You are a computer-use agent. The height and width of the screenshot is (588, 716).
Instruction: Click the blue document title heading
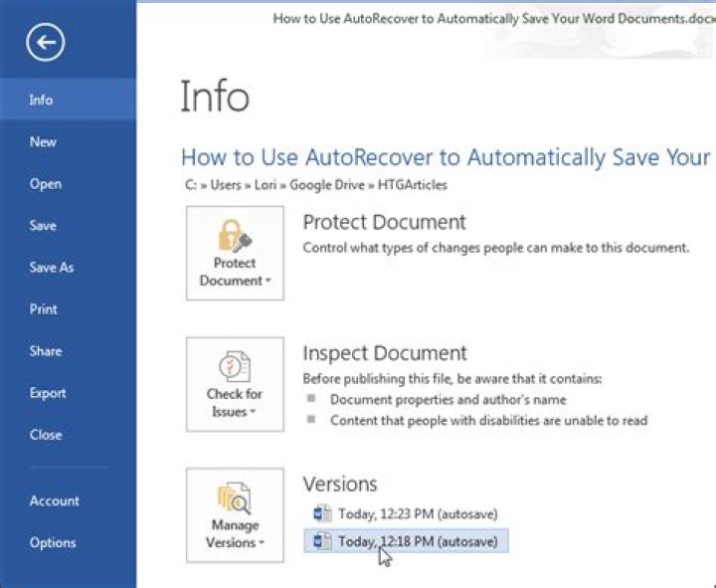446,157
